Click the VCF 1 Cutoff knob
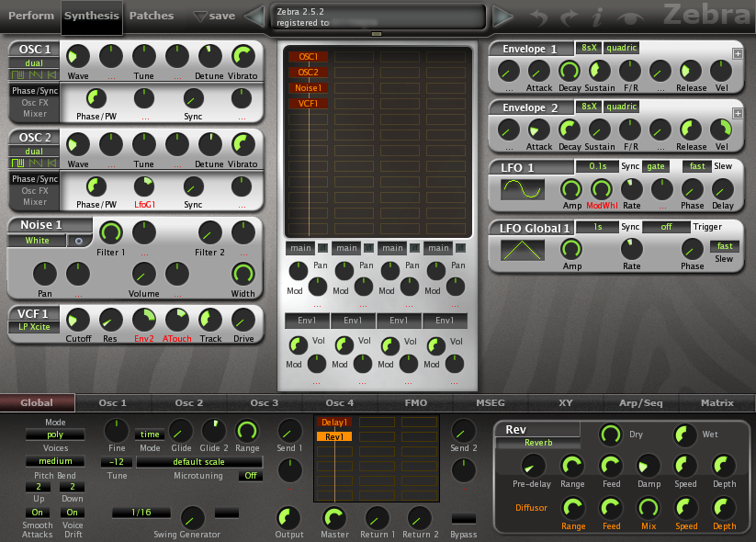Viewport: 756px width, 542px height. click(78, 320)
